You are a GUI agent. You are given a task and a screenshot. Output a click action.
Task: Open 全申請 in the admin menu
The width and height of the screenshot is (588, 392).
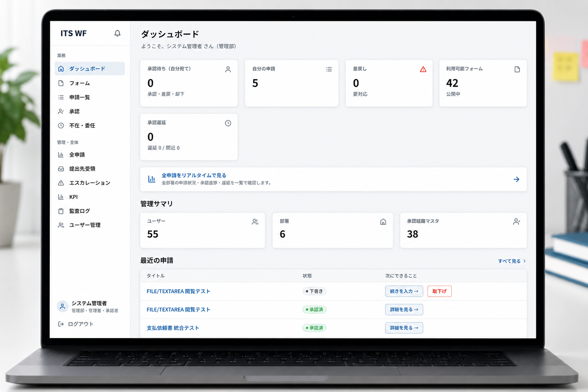point(90,155)
